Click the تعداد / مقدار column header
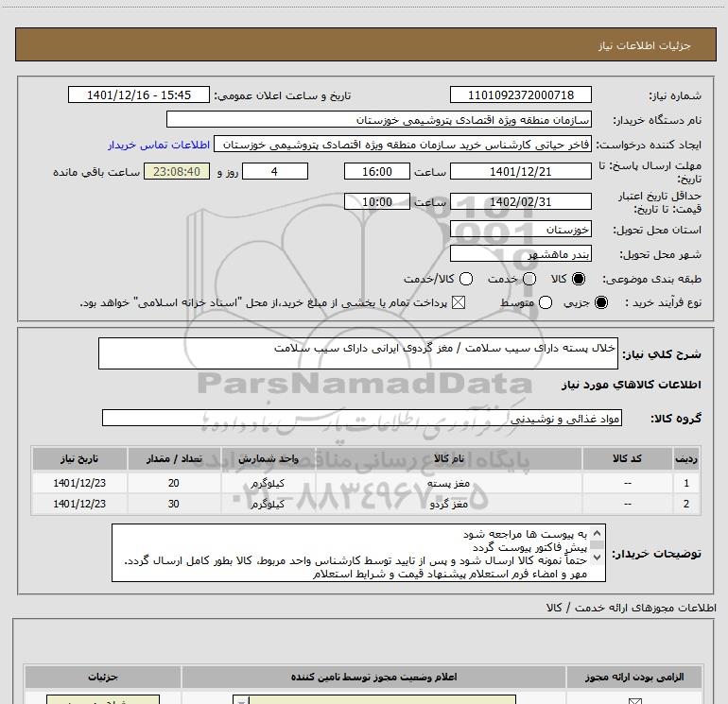This screenshot has height=704, width=728. (x=174, y=459)
